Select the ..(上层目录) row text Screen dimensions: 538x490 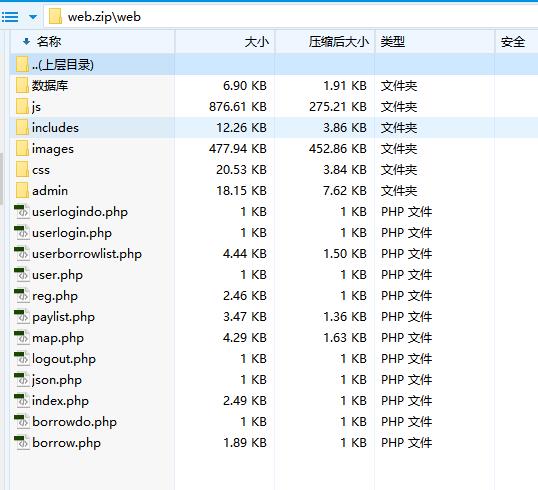point(63,65)
